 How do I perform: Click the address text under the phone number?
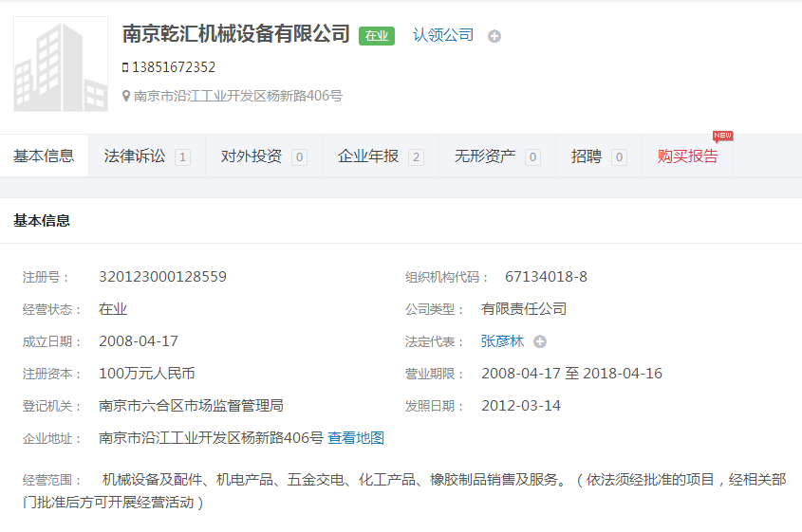pyautogui.click(x=238, y=96)
